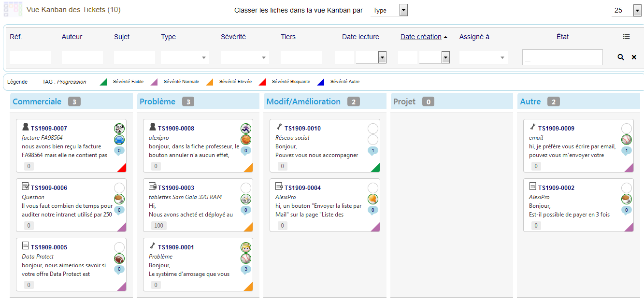Click the blue car avatar on TS1909-0007
Screen dimensions: 644x303
(119, 140)
